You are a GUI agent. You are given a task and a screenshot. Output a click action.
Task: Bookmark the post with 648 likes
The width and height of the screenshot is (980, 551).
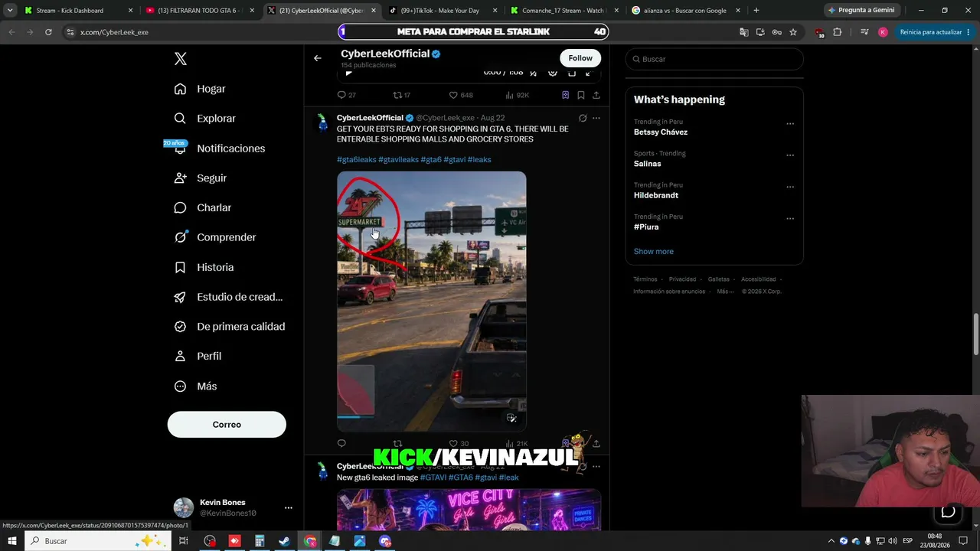click(x=581, y=95)
